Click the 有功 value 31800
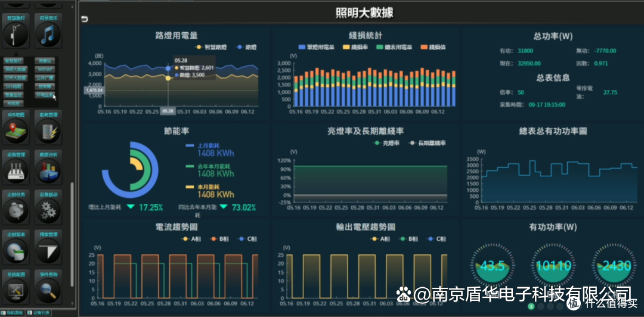Screen dimensions: 644x317 click(526, 51)
